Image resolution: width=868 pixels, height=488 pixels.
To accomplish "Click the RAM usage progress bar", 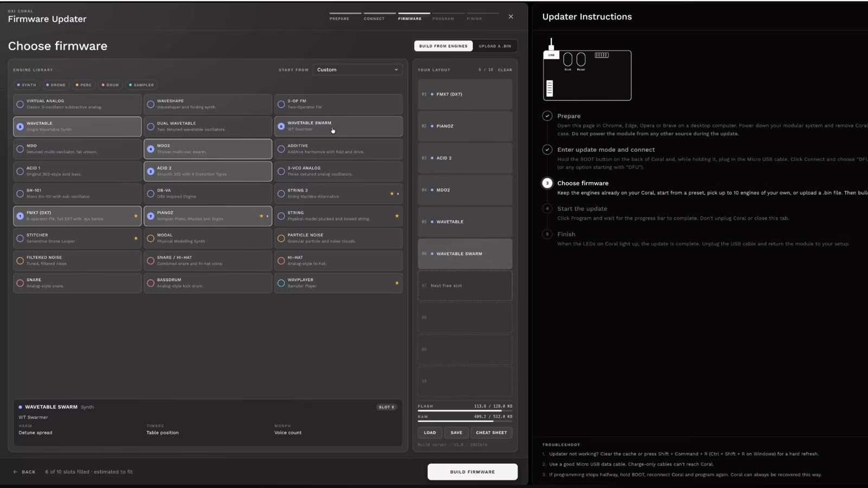I will (x=465, y=421).
